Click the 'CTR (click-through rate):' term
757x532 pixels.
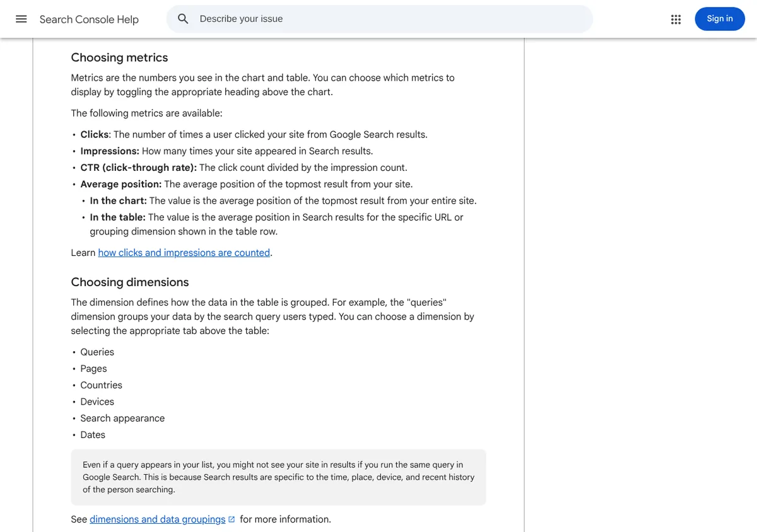click(x=139, y=167)
